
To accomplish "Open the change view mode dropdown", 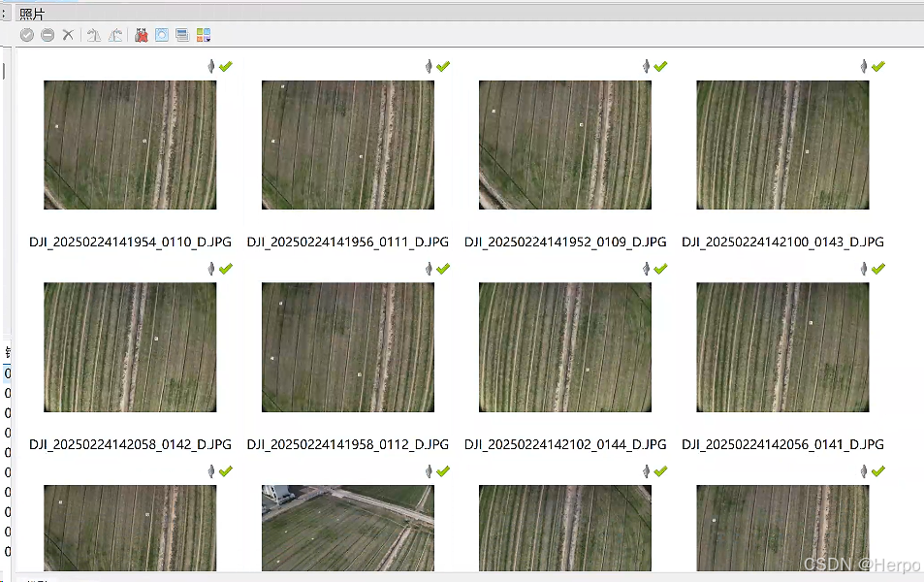I will point(204,35).
